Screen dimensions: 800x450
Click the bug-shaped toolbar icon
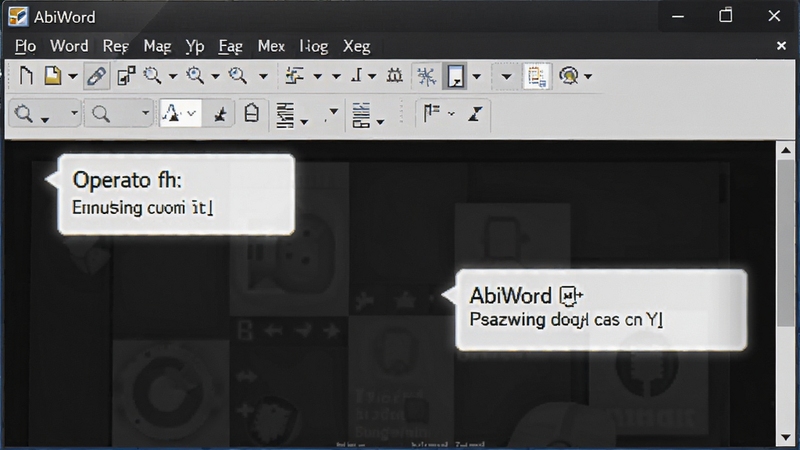(x=394, y=76)
